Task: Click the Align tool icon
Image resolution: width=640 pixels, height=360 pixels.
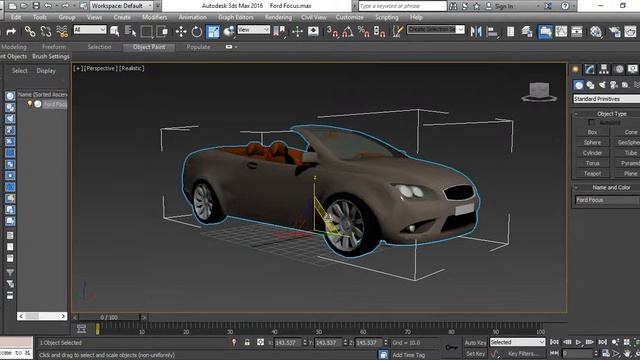Action: pos(492,31)
